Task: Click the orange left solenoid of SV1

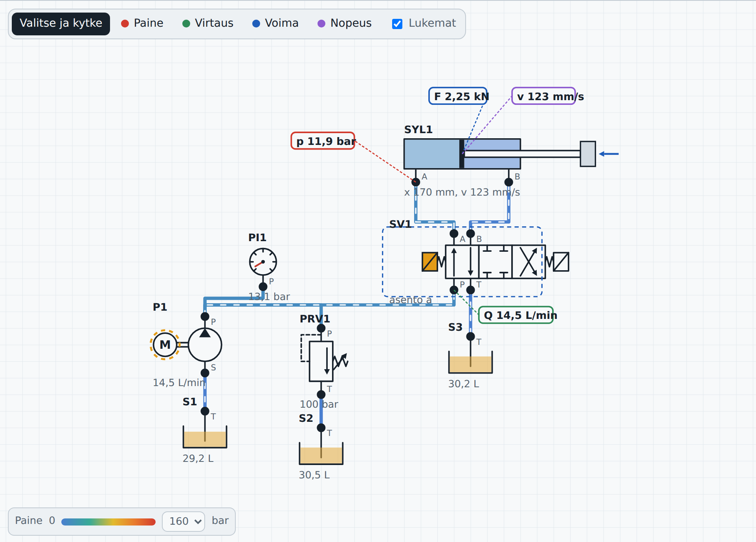Action: 430,262
